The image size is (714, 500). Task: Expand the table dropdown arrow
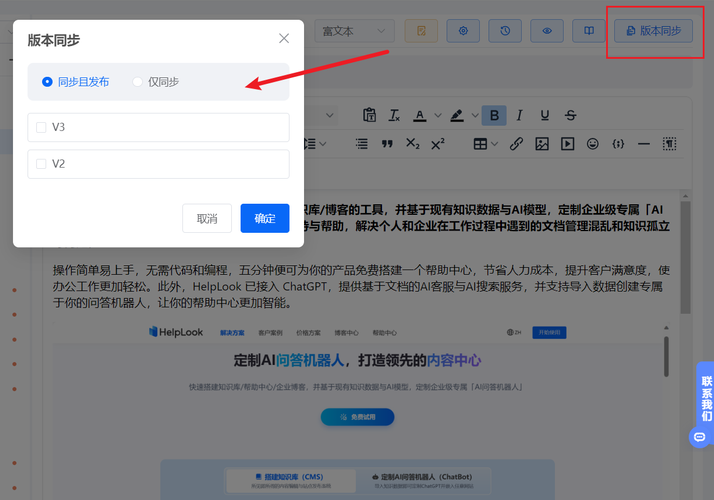(495, 144)
